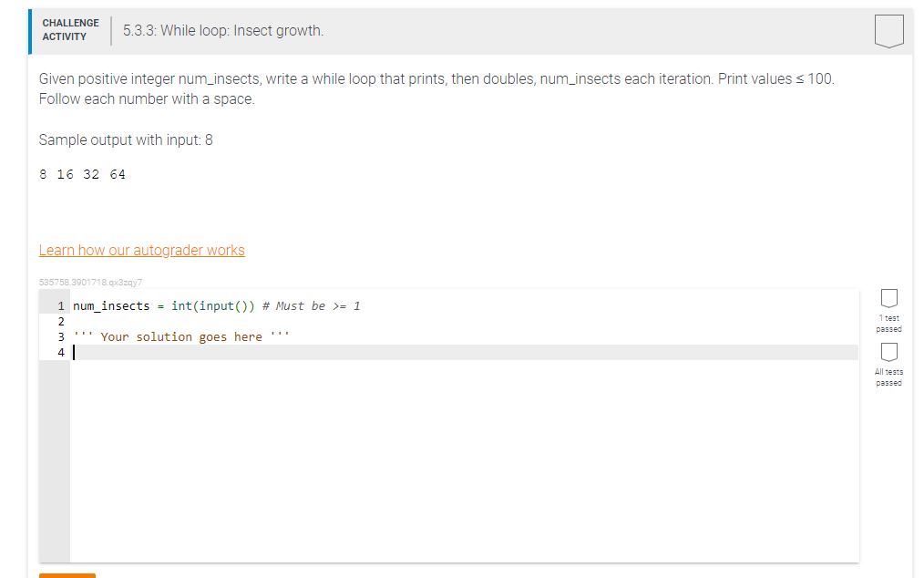Click the code line reading num_insects = int(input())

tap(164, 305)
